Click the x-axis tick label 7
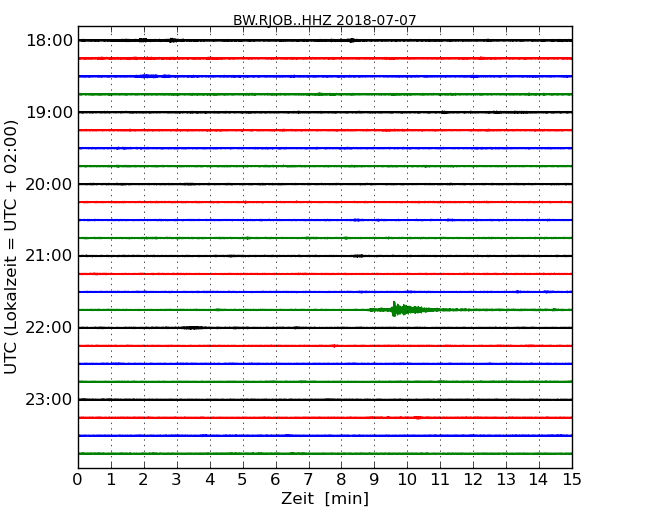This screenshot has height=520, width=650. pyautogui.click(x=308, y=480)
